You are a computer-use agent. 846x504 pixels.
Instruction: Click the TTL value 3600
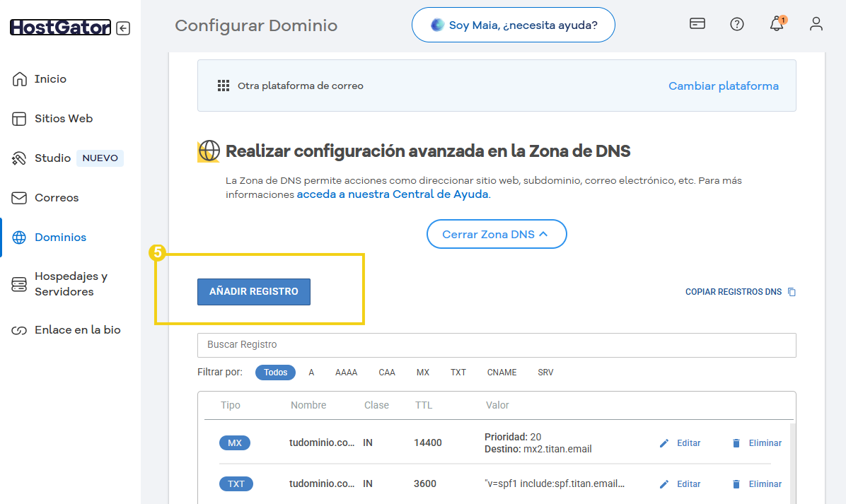[x=425, y=484]
